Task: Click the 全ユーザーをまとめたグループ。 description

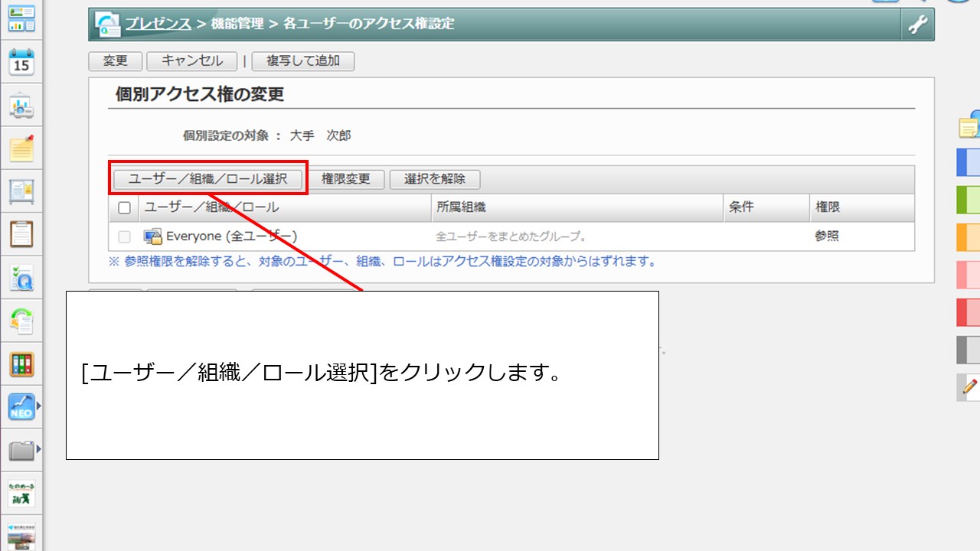Action: pos(511,237)
